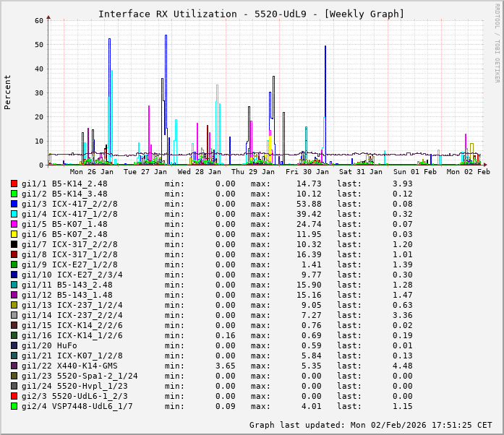Click the legend label 'gi1/3 ICX-417_2/2/8'
The height and width of the screenshot is (435, 504).
pyautogui.click(x=69, y=204)
